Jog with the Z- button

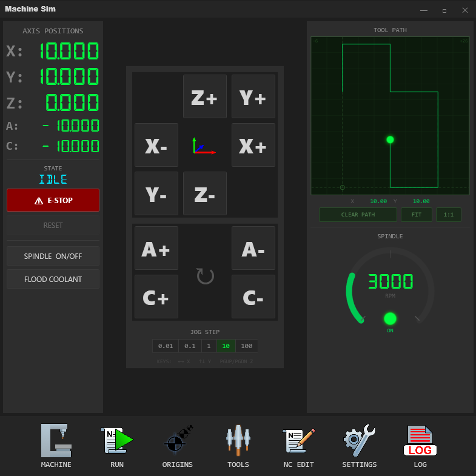pyautogui.click(x=205, y=193)
